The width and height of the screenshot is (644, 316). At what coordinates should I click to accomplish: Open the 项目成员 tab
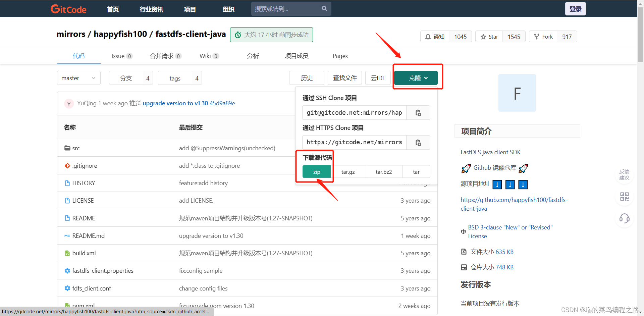click(297, 56)
